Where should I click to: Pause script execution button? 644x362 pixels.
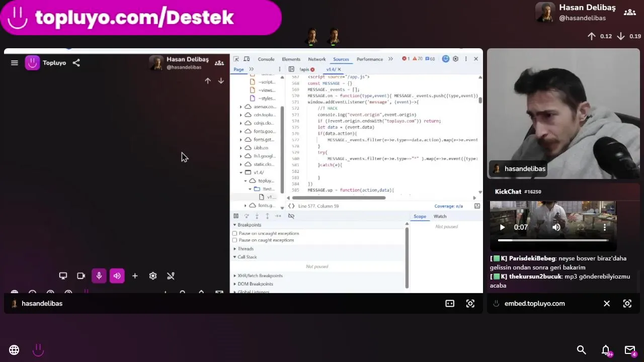(236, 216)
